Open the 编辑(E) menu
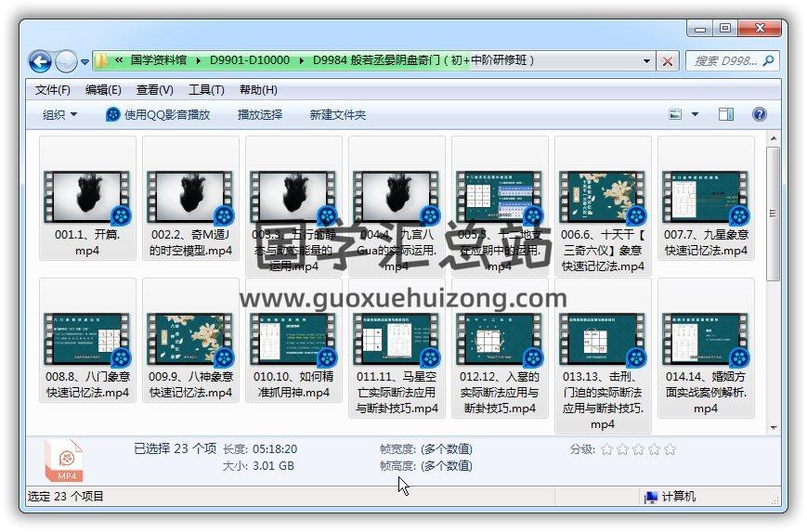This screenshot has height=532, width=807. pyautogui.click(x=103, y=90)
